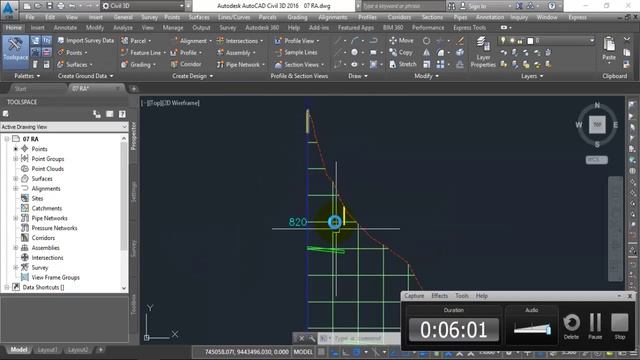
Task: Switch to the Annotate ribbon tab
Action: click(x=65, y=27)
